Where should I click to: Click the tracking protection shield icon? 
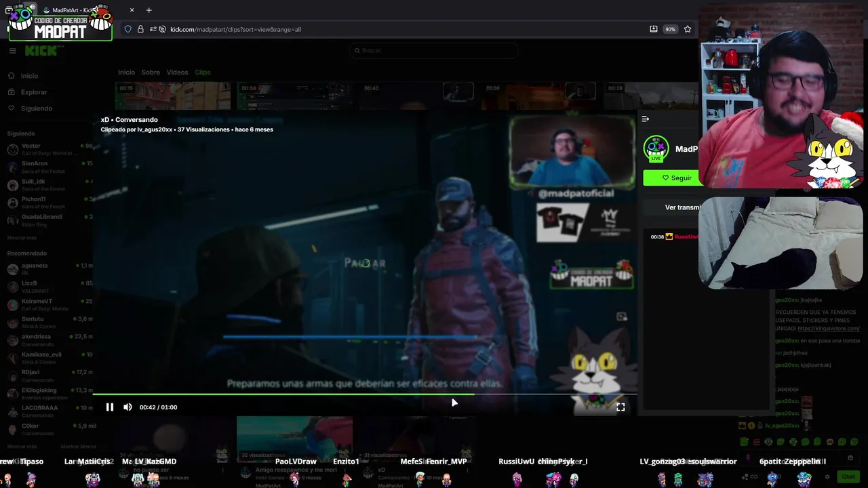coord(127,29)
